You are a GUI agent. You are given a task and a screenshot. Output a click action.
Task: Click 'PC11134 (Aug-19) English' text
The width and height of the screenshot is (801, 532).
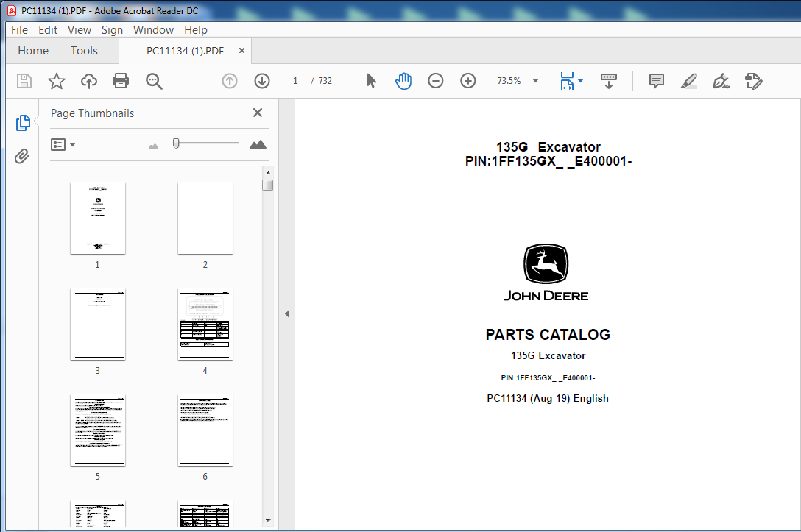tap(548, 398)
